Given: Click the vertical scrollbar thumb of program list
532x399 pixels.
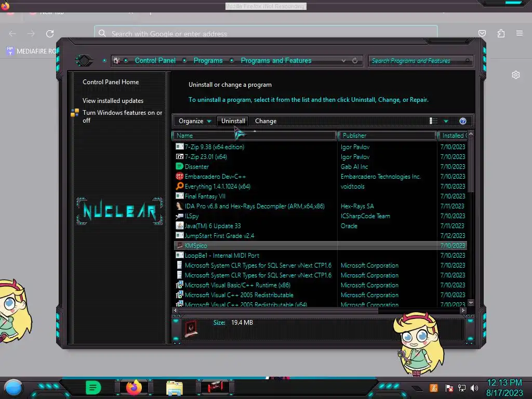Looking at the screenshot, I should click(471, 165).
